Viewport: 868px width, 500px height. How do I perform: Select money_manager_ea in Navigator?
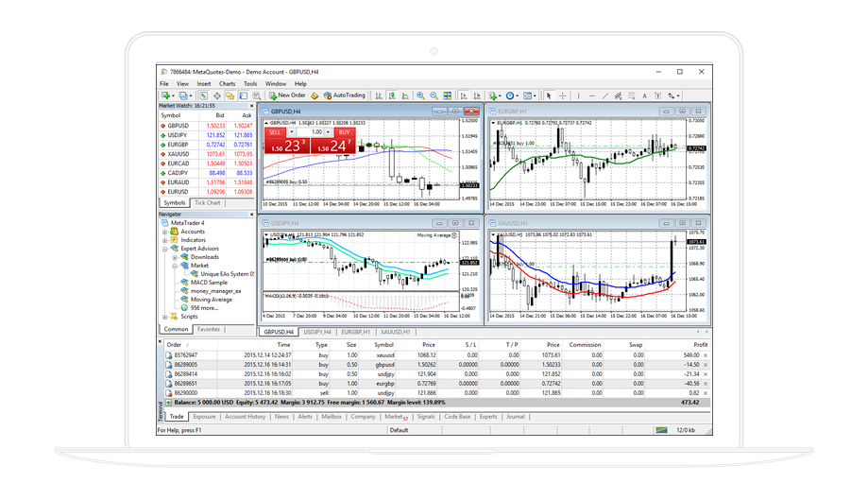coord(215,291)
